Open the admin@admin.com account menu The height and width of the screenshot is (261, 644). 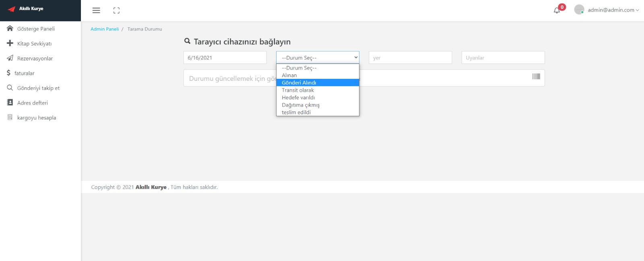pyautogui.click(x=613, y=10)
